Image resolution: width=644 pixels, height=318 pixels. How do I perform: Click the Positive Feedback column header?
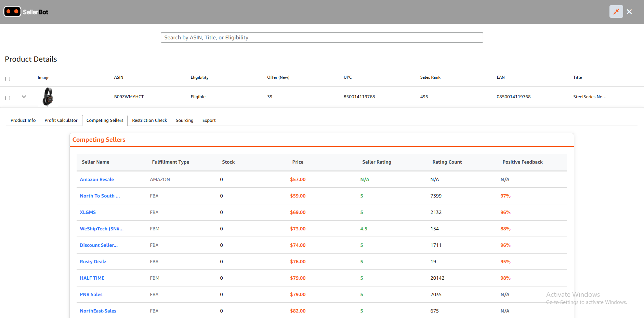click(x=522, y=162)
